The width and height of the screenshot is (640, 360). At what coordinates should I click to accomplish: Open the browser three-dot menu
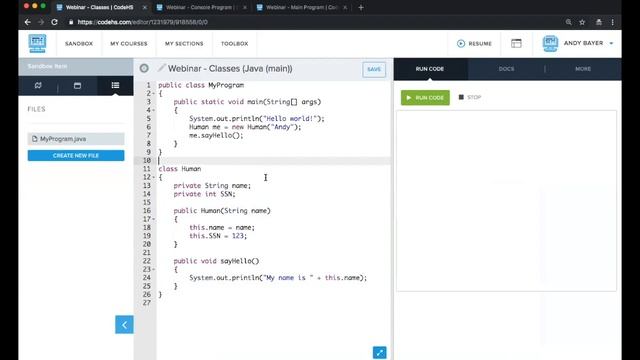(x=613, y=22)
